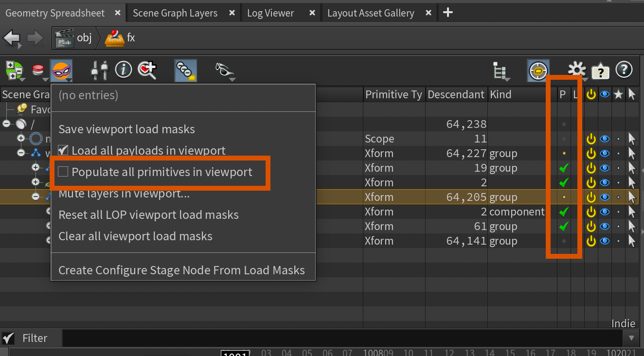Click the sunglasses display options icon

pyautogui.click(x=224, y=71)
